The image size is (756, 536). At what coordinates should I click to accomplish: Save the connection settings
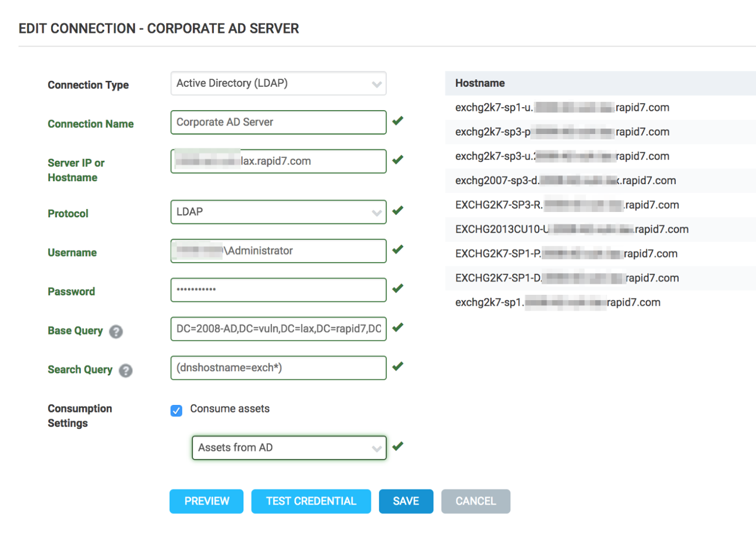point(406,501)
